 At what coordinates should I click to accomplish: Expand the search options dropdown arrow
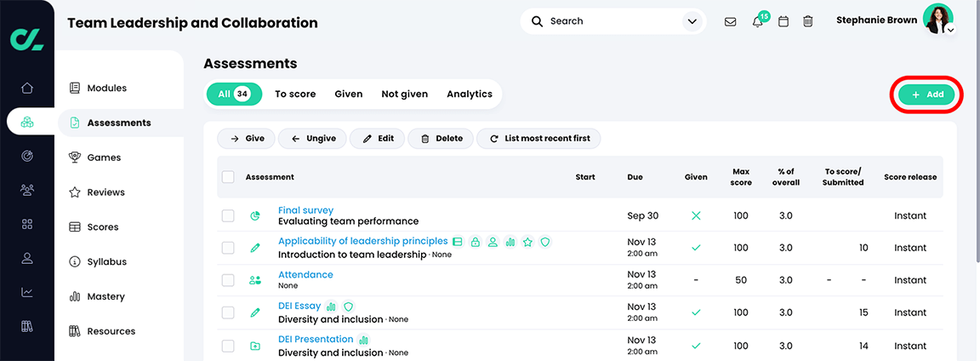(x=692, y=22)
